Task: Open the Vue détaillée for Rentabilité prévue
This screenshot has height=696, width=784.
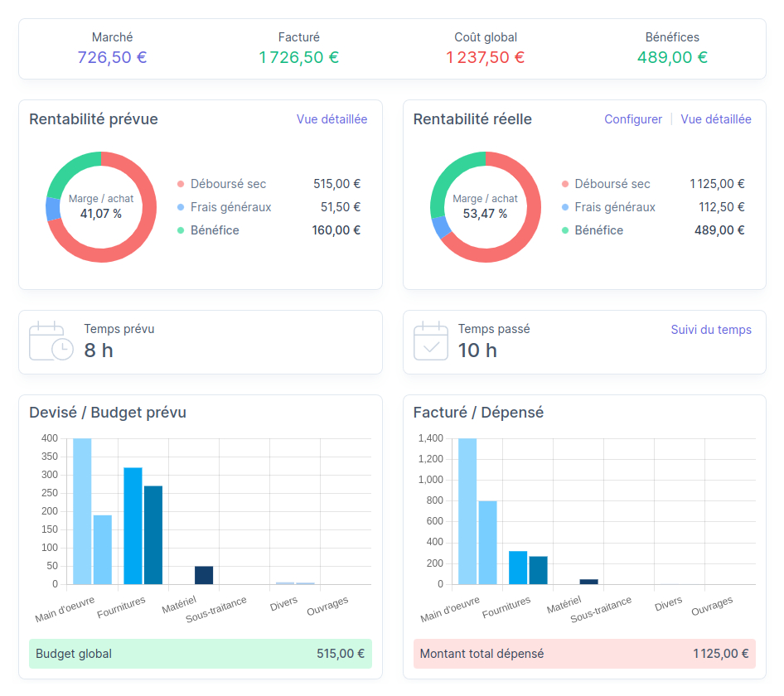Action: pos(332,119)
